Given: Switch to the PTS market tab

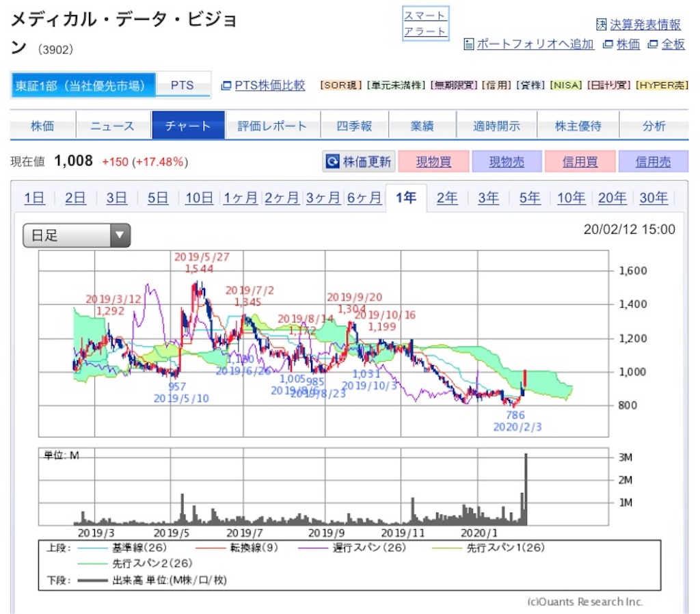Looking at the screenshot, I should tap(183, 85).
